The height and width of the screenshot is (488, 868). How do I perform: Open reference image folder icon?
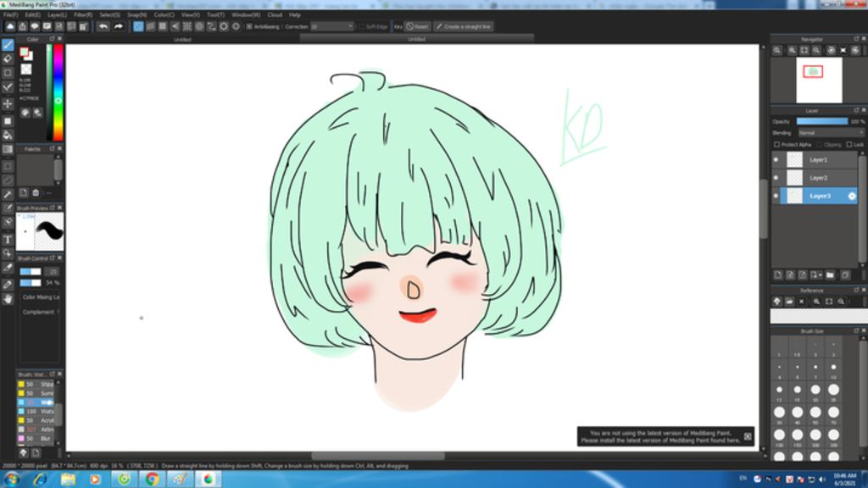789,302
